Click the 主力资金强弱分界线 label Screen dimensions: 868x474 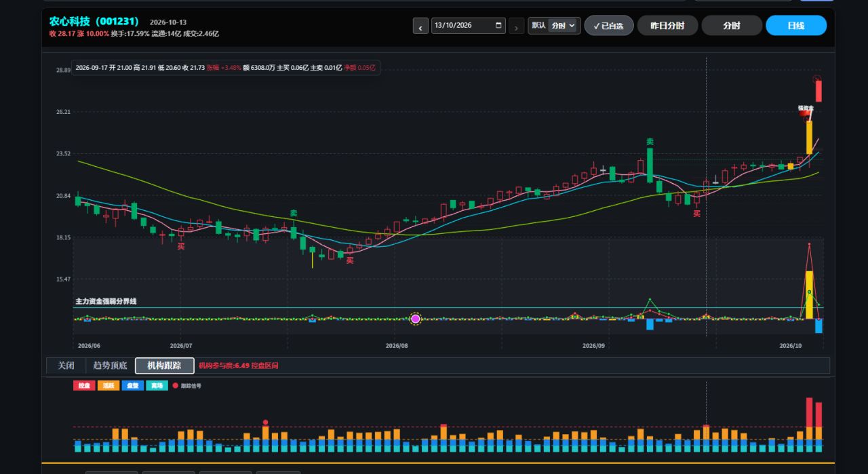pos(106,301)
